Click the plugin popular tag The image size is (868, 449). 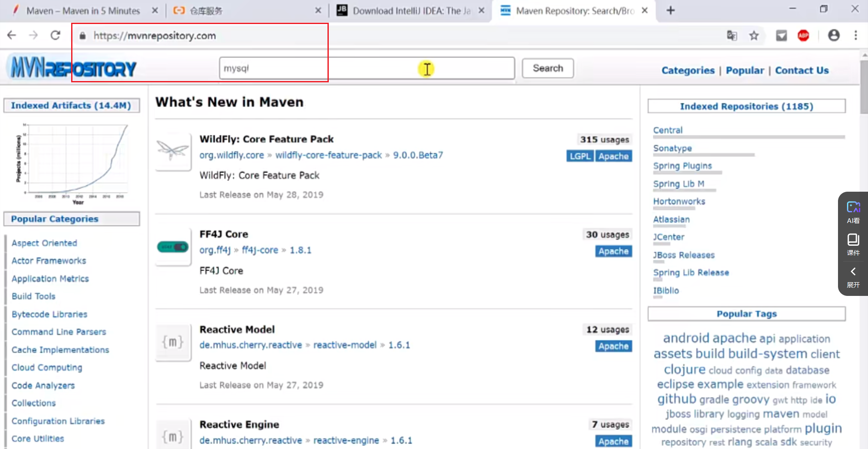pyautogui.click(x=823, y=428)
